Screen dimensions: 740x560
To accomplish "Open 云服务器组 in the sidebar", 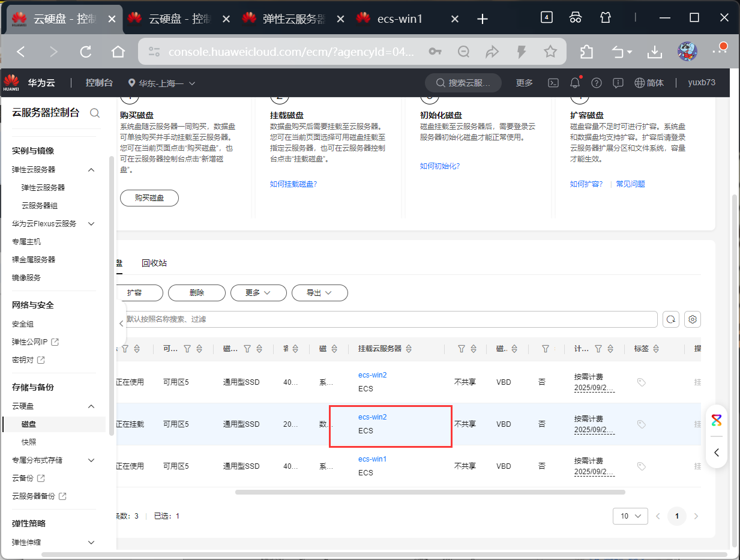I will coord(40,206).
